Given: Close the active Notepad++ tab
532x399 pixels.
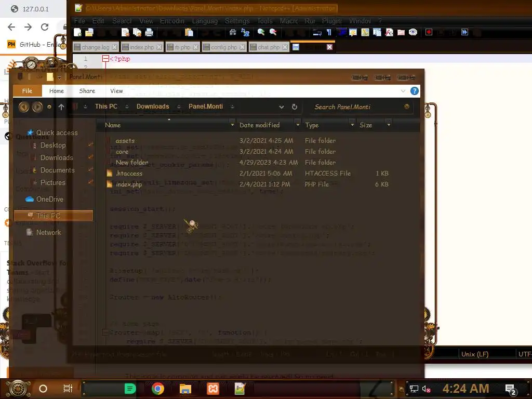Looking at the screenshot, I should pos(329,47).
